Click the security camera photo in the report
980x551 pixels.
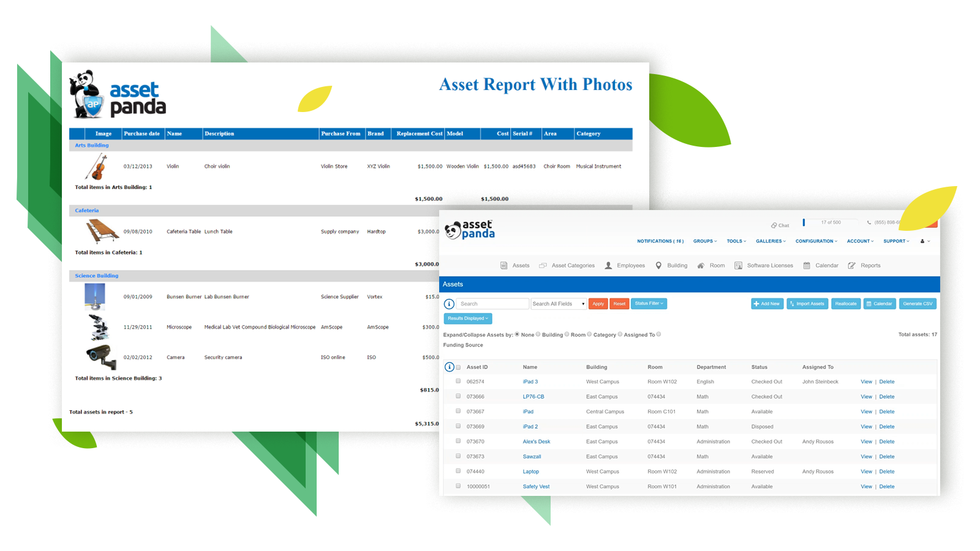pos(101,357)
